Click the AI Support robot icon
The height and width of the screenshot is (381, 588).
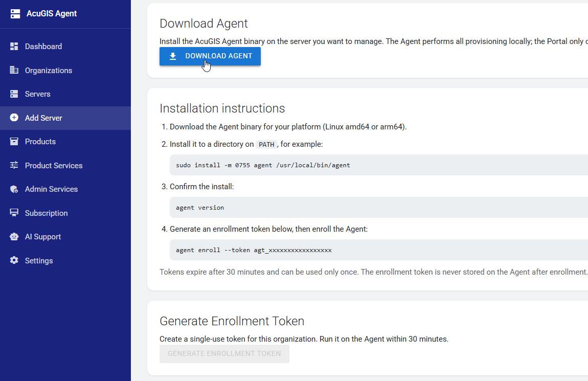click(14, 237)
